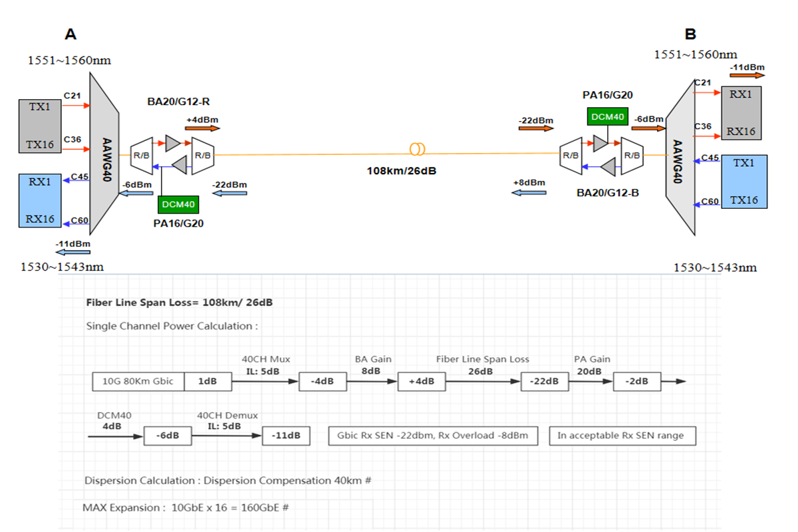Click the DCM40 module at site B

coord(606,116)
